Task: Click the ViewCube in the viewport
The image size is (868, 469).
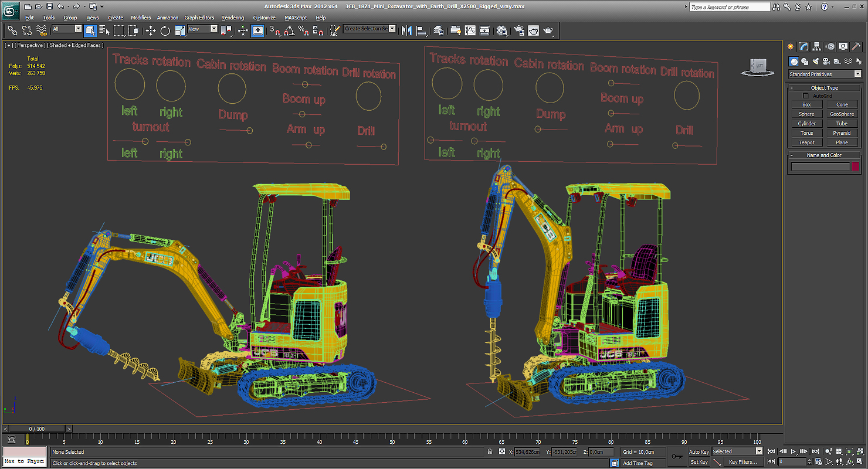Action: (x=758, y=67)
